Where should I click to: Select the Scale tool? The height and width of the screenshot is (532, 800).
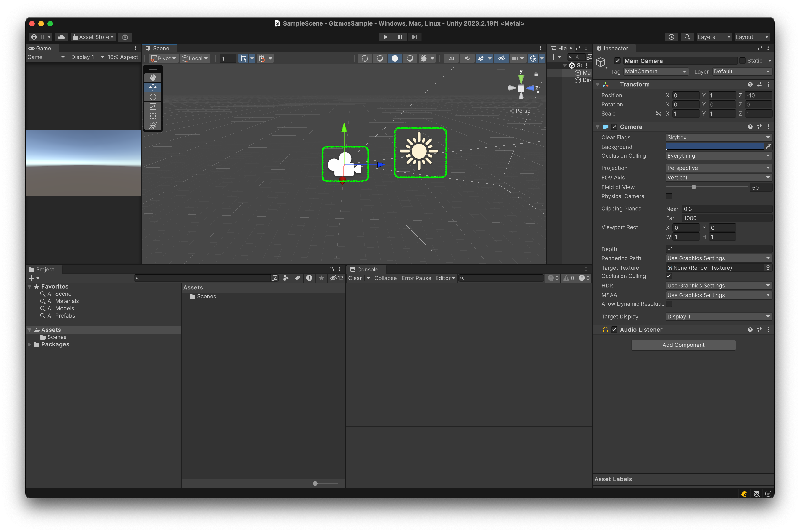coord(153,106)
